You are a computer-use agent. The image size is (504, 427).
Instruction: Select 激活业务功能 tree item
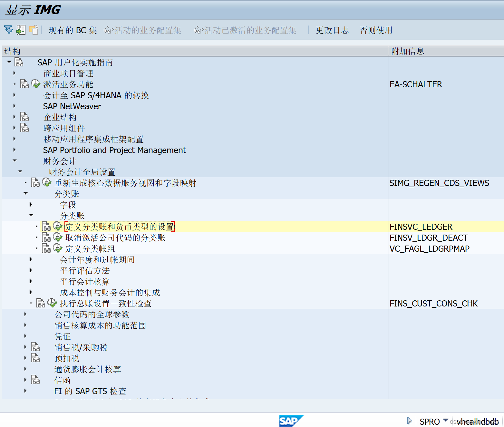(68, 84)
